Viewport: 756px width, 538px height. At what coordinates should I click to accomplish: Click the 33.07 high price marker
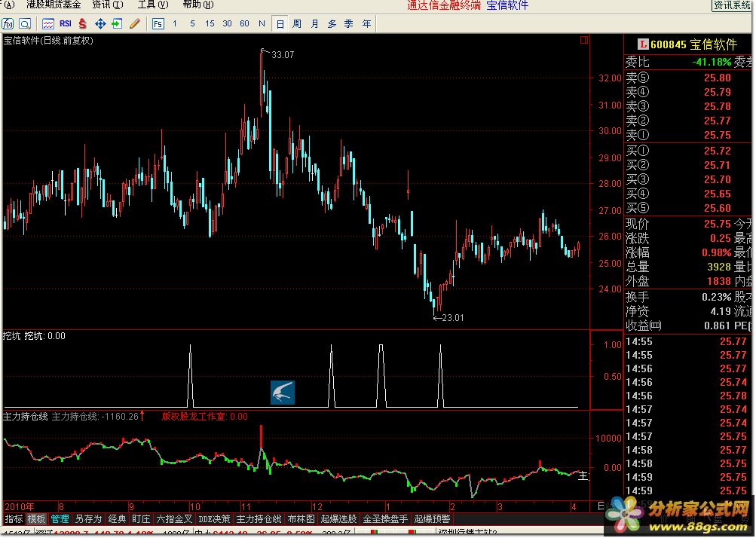click(x=283, y=55)
